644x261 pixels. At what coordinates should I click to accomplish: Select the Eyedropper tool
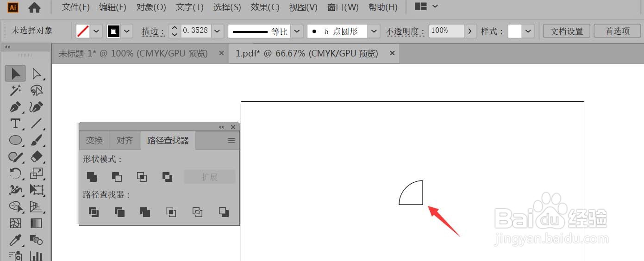tap(15, 240)
